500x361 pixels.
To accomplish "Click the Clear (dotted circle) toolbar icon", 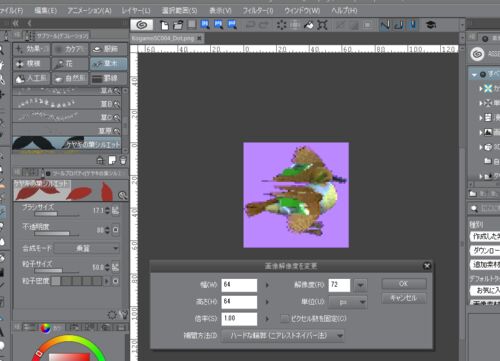I will point(281,25).
